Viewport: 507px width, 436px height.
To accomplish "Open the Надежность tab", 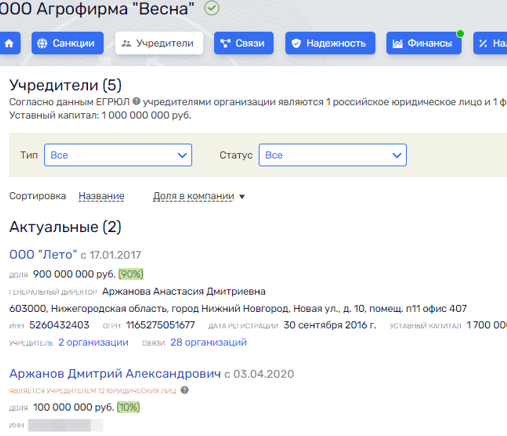I will tap(330, 43).
